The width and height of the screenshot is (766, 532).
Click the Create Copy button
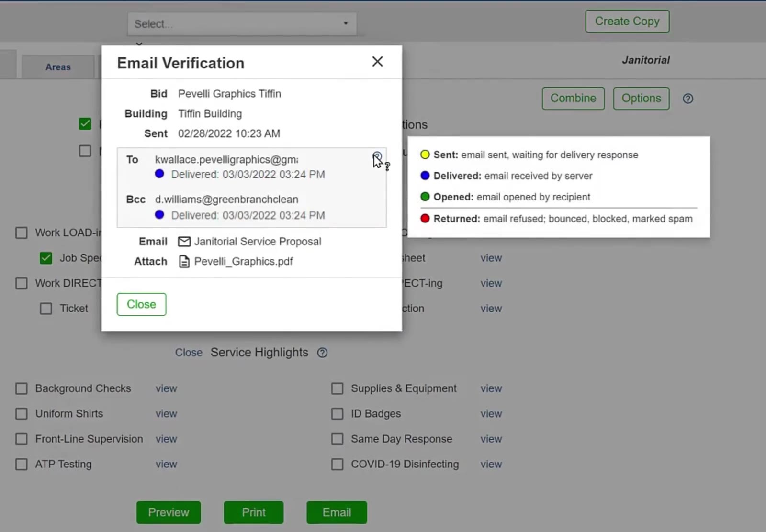click(x=627, y=22)
